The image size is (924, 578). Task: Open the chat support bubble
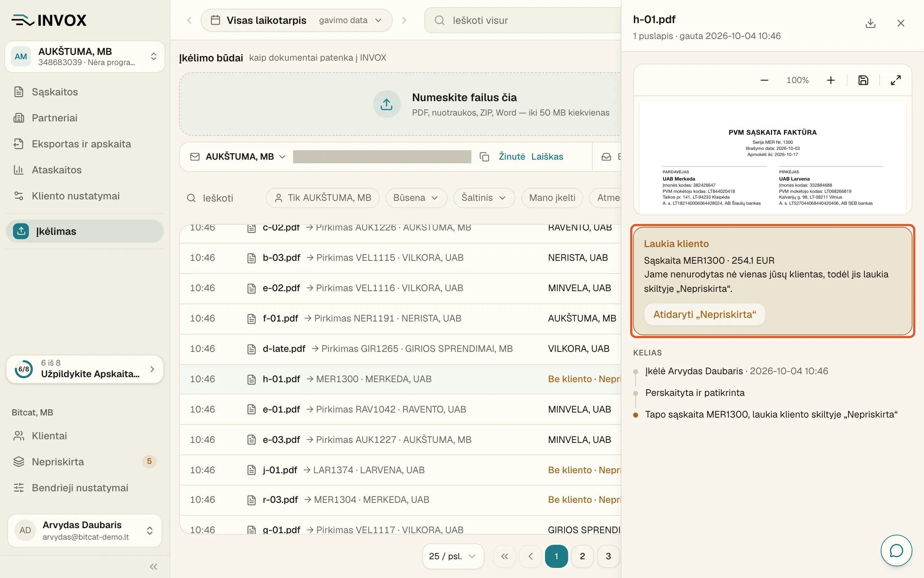896,551
